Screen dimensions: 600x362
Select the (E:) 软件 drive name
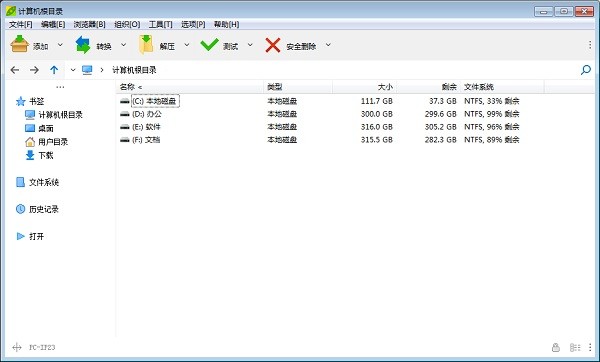point(146,127)
